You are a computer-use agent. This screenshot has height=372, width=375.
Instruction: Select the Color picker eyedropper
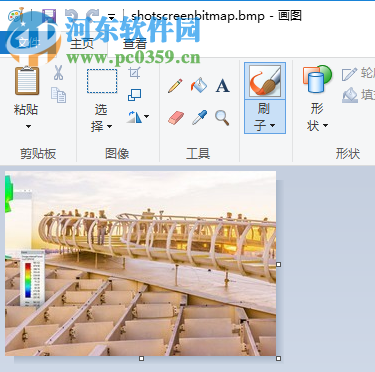pyautogui.click(x=199, y=117)
